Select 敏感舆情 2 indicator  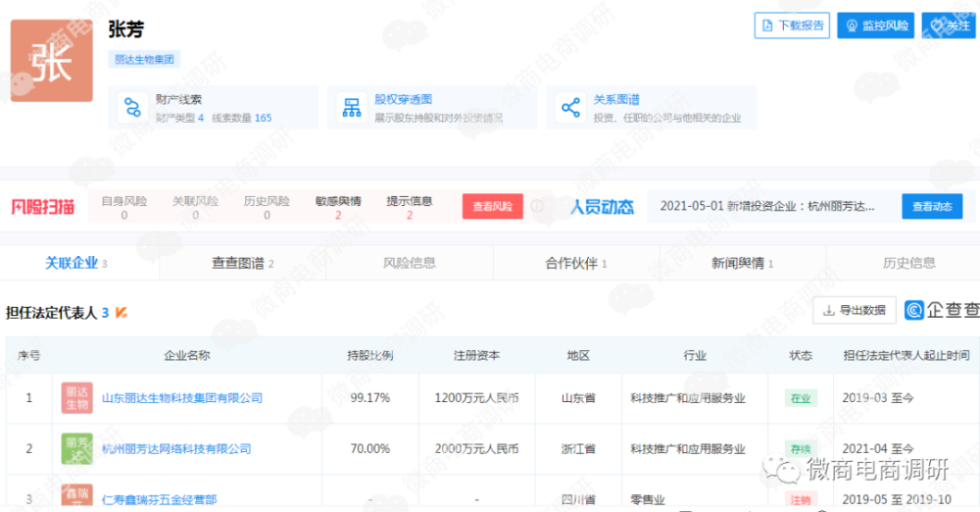tap(338, 207)
